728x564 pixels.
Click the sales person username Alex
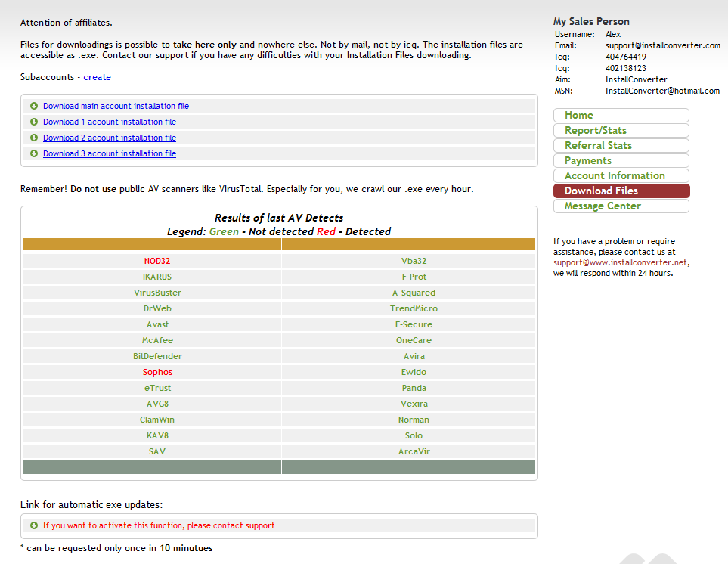(x=613, y=34)
